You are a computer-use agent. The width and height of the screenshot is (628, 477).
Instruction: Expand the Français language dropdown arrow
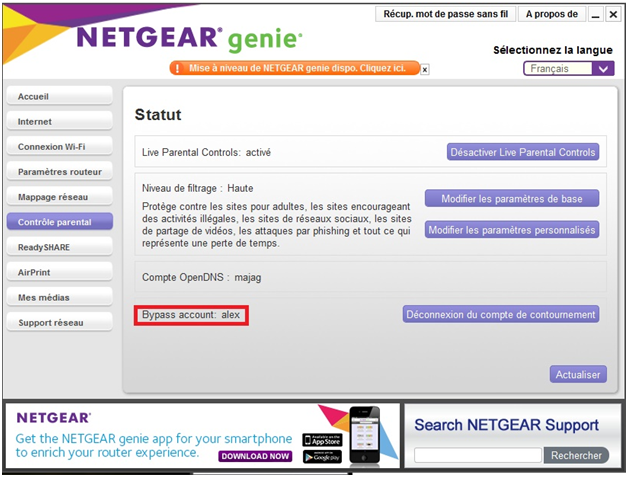[x=603, y=69]
